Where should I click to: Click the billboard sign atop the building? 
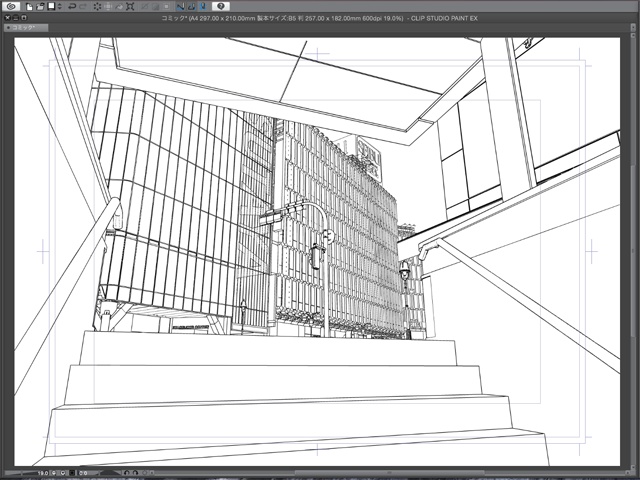coord(369,159)
